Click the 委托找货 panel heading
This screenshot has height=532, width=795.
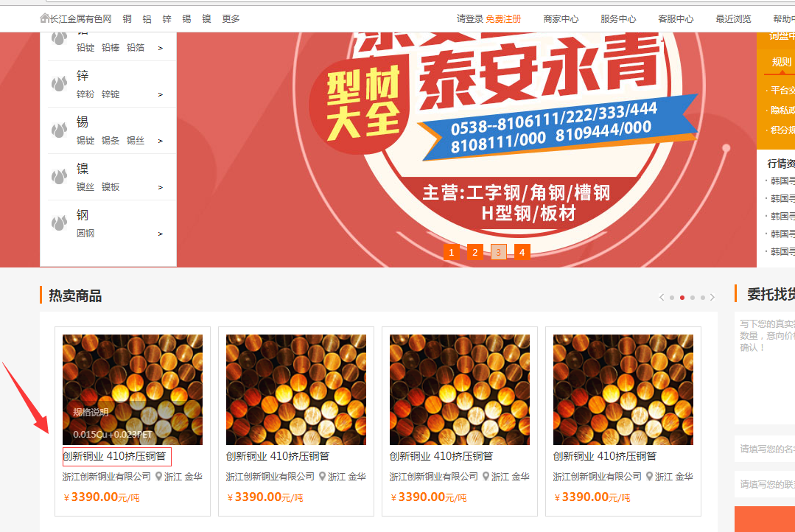(x=771, y=294)
